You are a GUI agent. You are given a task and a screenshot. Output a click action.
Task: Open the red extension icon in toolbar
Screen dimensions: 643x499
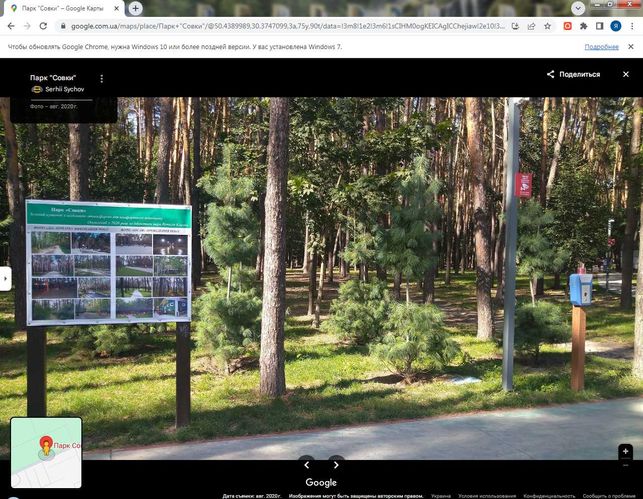coord(568,26)
